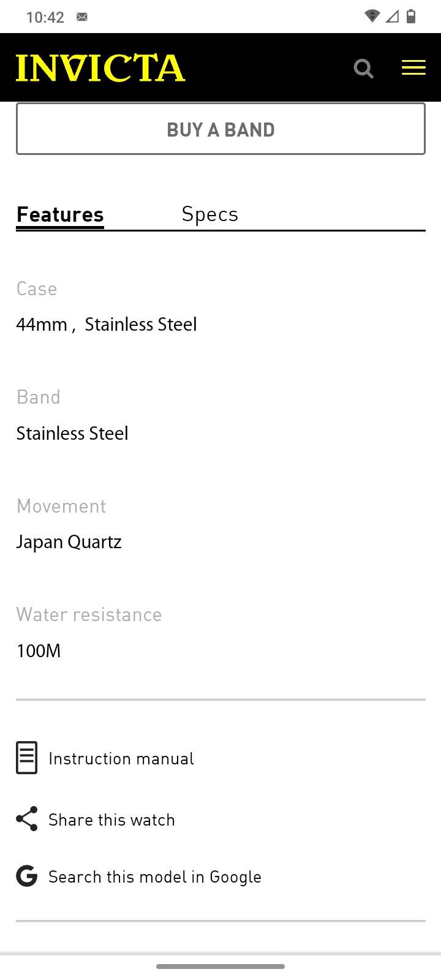Select the Features tab

point(60,214)
